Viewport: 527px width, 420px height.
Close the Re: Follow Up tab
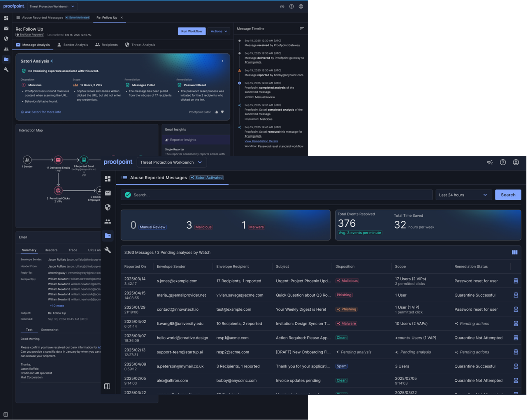(x=122, y=17)
